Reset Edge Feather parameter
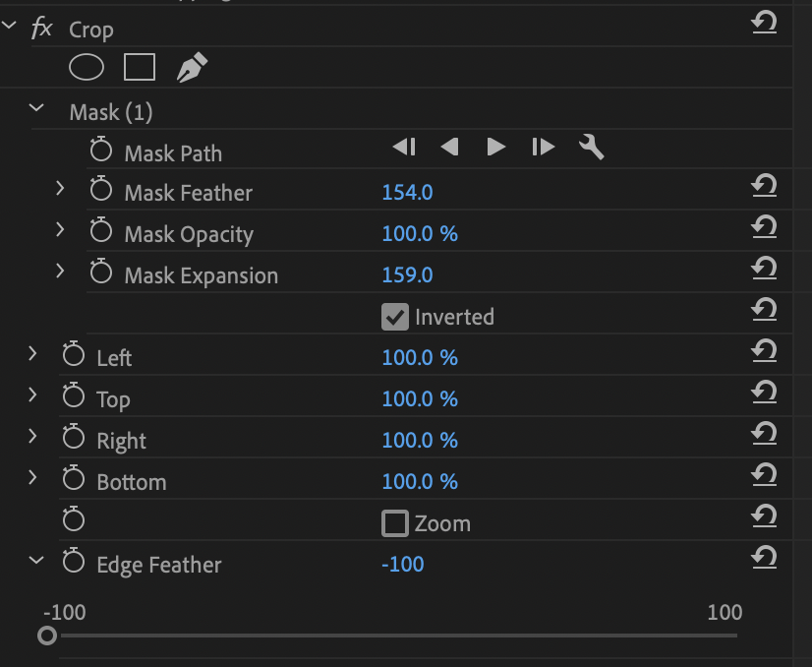Screen dimensions: 812x667 [x=765, y=558]
